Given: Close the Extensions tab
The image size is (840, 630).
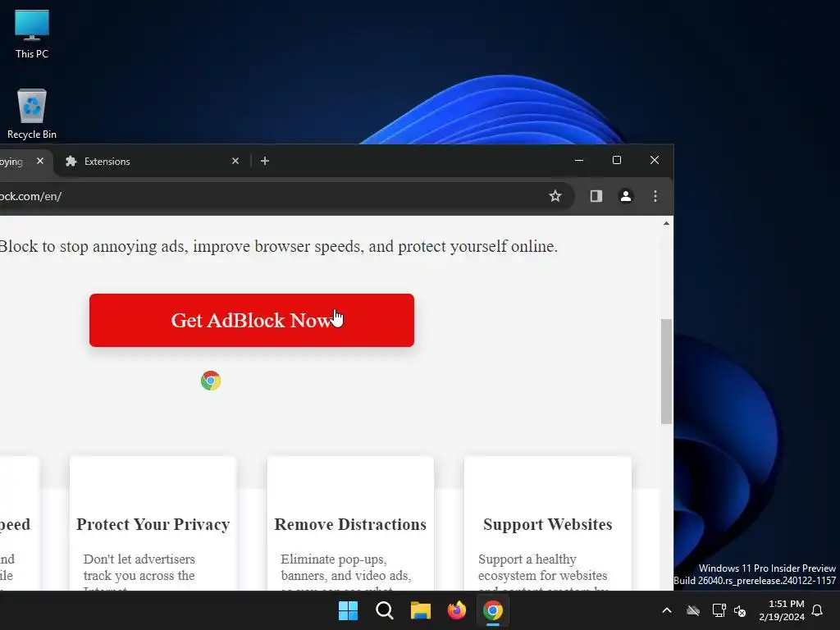Looking at the screenshot, I should 235,161.
